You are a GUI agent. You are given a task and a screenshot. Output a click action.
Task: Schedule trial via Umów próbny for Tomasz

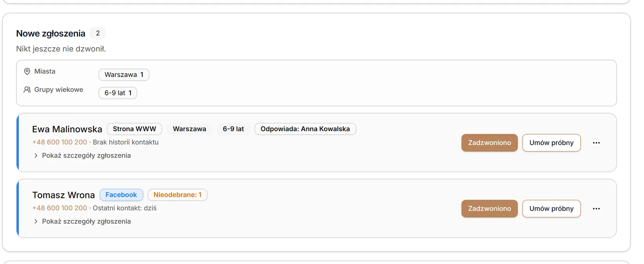[551, 209]
